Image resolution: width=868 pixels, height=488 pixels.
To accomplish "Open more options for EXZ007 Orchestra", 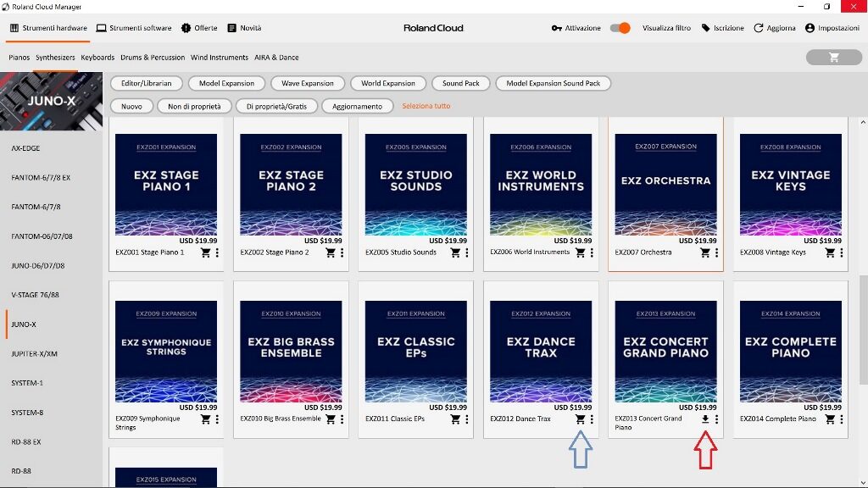I will coord(716,252).
